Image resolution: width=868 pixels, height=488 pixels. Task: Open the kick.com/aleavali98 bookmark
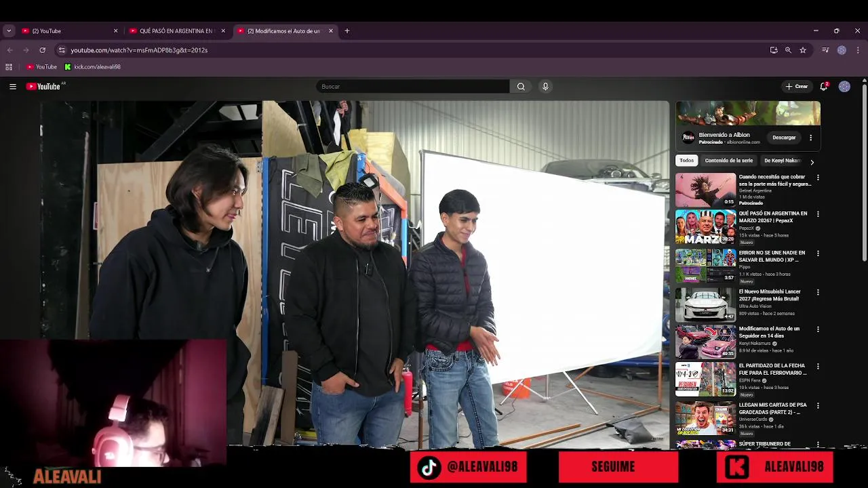click(93, 67)
